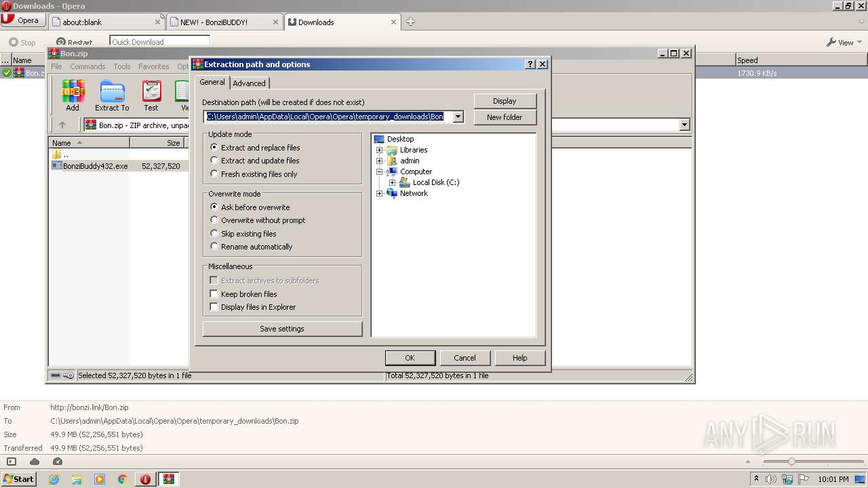
Task: Switch to Opera in the taskbar
Action: [x=146, y=479]
